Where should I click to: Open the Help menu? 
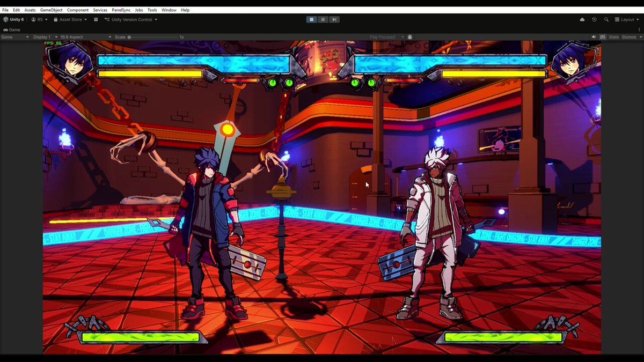coord(185,10)
